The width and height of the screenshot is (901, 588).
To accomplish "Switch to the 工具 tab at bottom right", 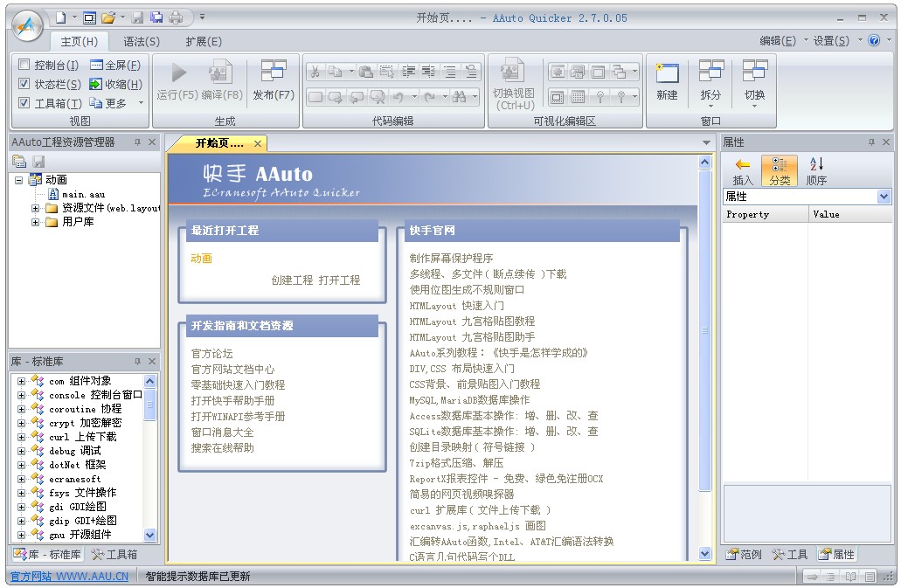I will click(x=790, y=554).
